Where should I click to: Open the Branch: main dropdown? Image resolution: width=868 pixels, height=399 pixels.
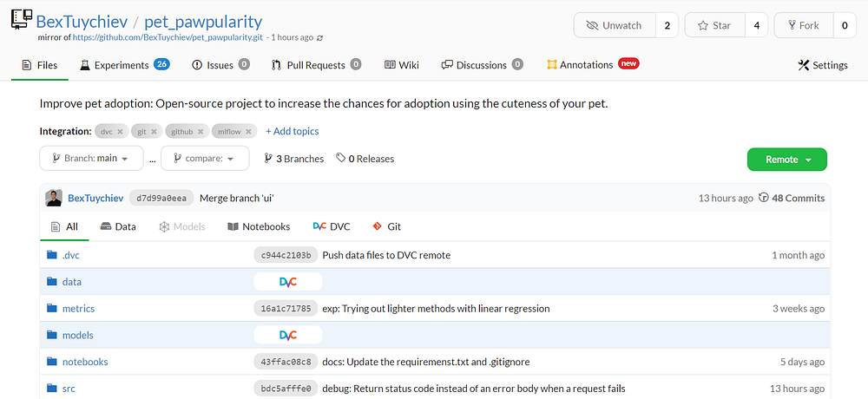point(90,159)
